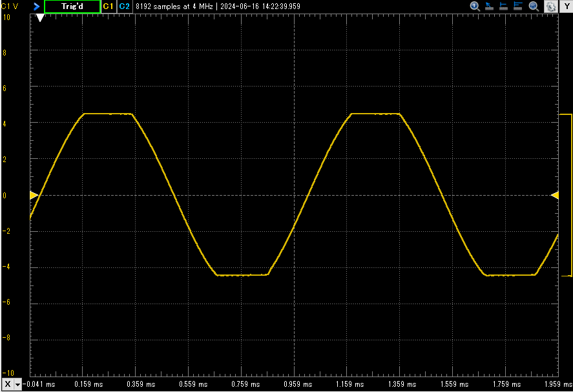The image size is (573, 392).
Task: Toggle channel C2 button
Action: coord(125,6)
